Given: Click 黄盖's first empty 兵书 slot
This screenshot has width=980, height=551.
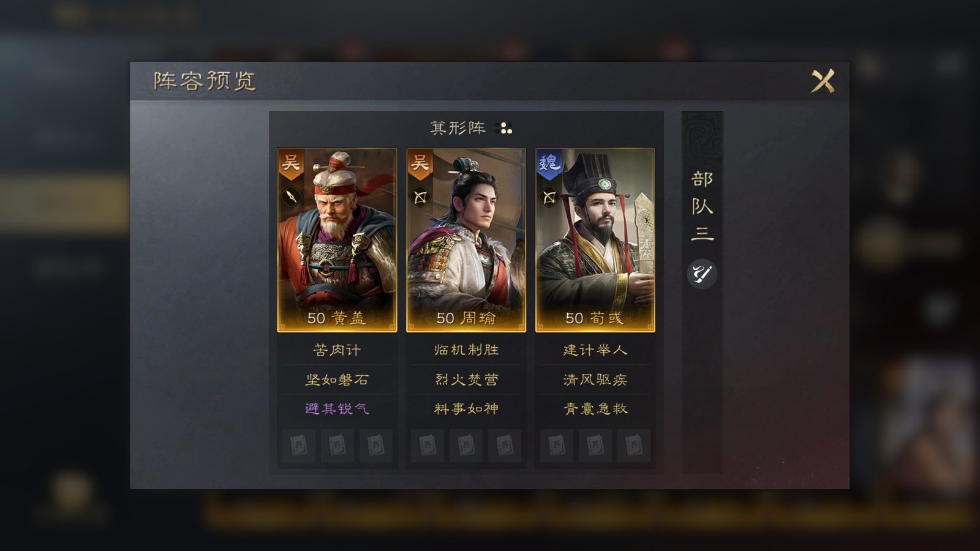Looking at the screenshot, I should tap(299, 446).
